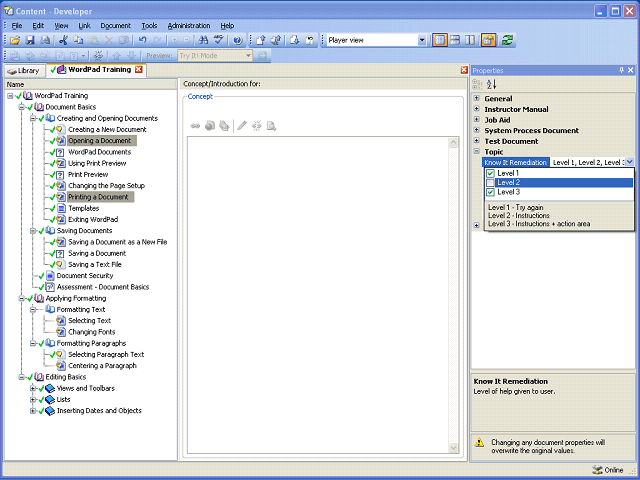The image size is (640, 480).
Task: Open the Tools menu
Action: pos(149,26)
